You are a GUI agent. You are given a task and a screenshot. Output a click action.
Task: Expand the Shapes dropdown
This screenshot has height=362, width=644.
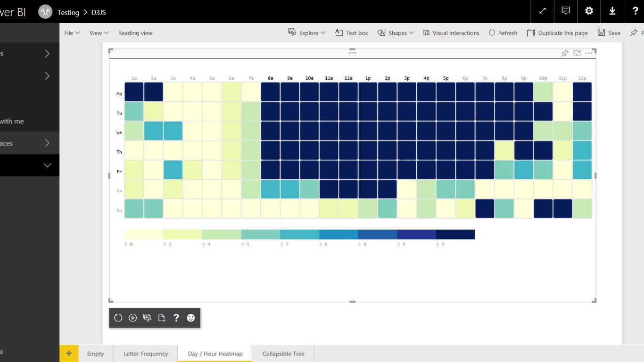coord(396,33)
